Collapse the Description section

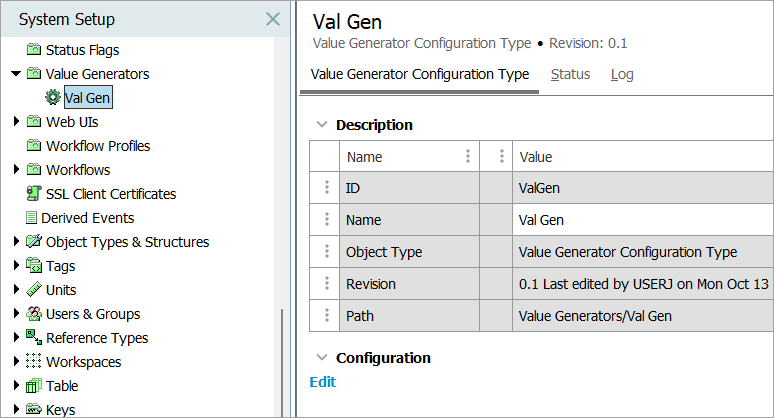pos(321,125)
